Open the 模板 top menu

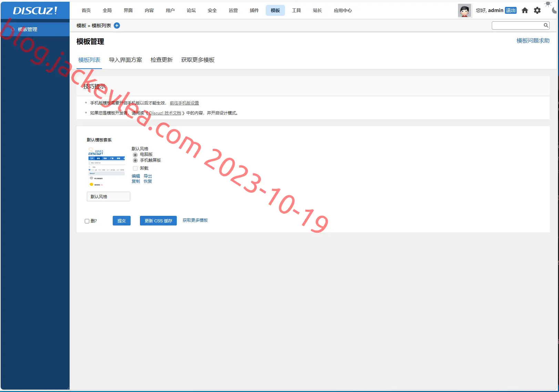tap(275, 10)
